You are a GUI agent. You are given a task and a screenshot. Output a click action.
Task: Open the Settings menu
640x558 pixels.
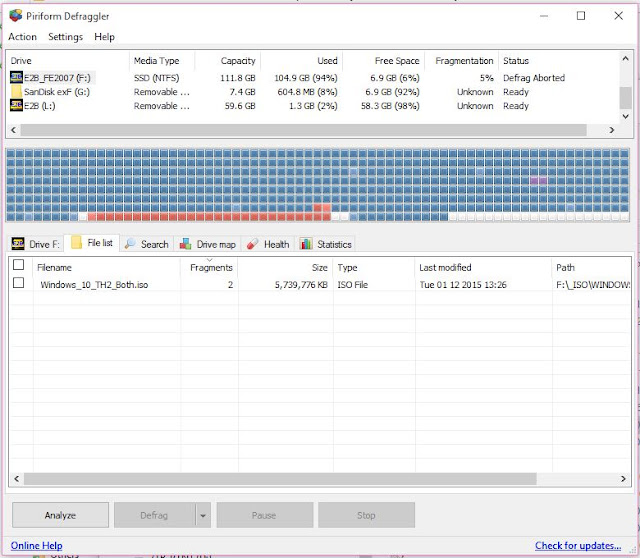click(65, 37)
